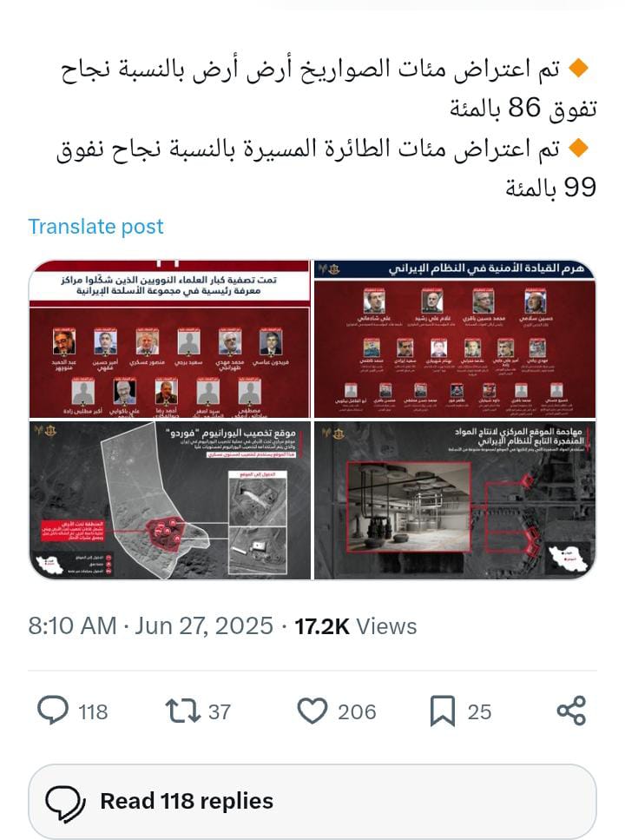
Task: Select the 37 repost count
Action: pos(220,712)
